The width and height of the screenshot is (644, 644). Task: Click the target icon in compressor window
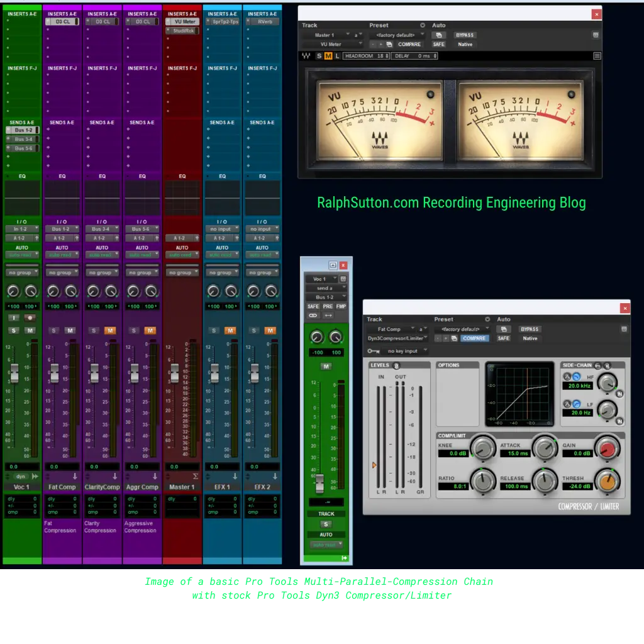(x=624, y=330)
